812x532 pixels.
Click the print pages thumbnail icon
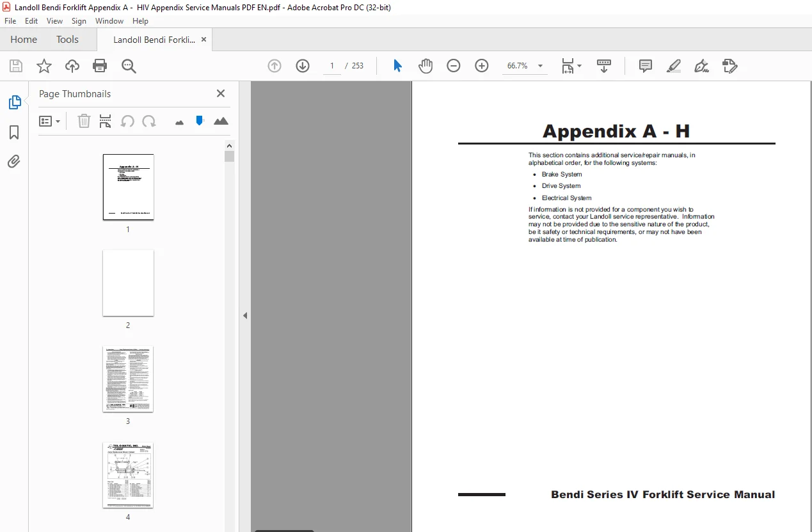(x=106, y=121)
